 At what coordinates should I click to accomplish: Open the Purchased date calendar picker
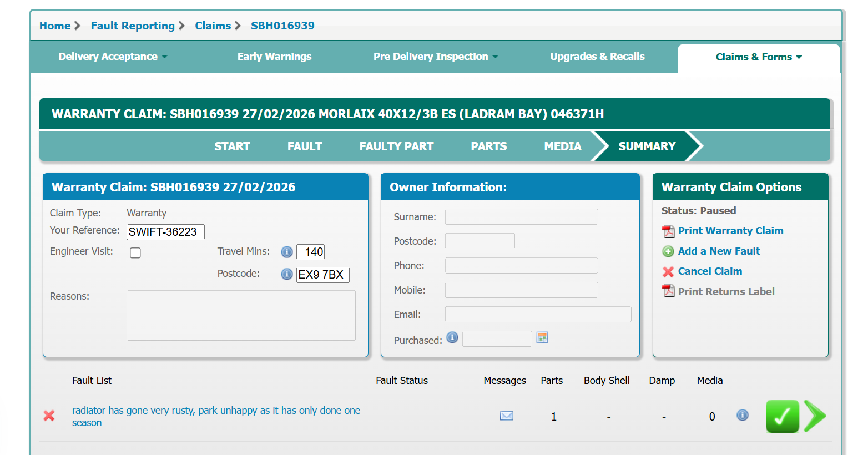pos(542,337)
